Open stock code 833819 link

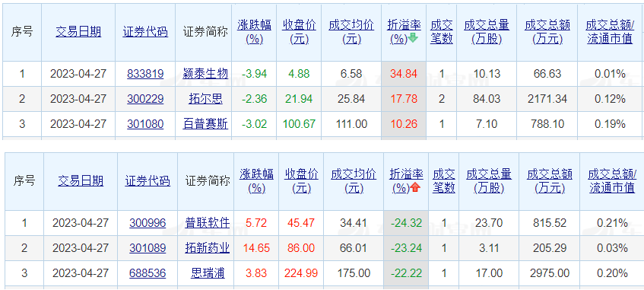coord(145,74)
